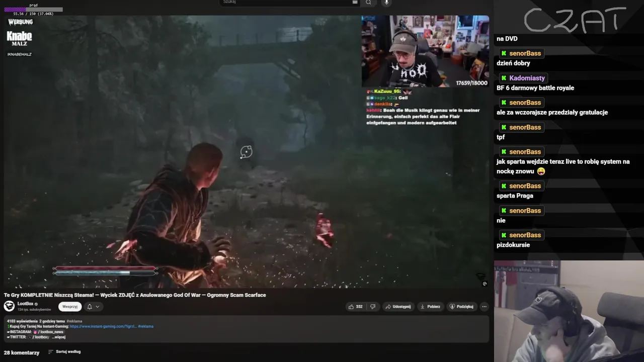
Task: Click the 'tpf' chat message
Action: [x=501, y=137]
